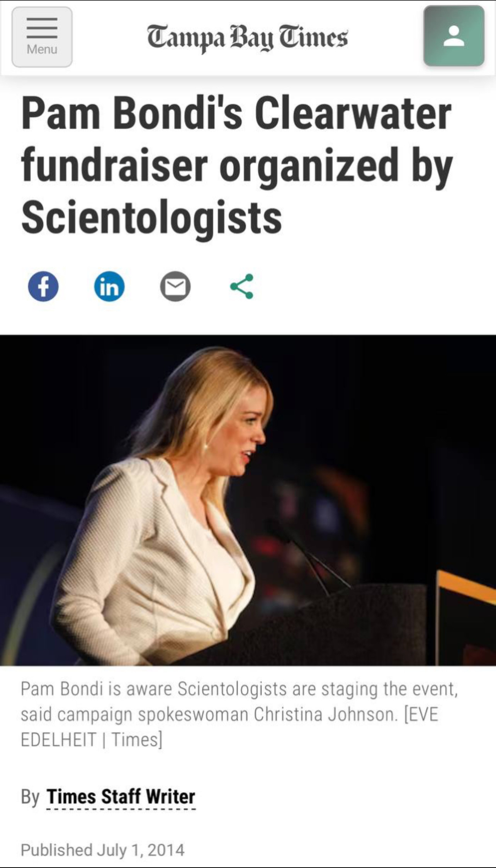This screenshot has height=868, width=496.
Task: Open the Times Staff Writer author link
Action: (121, 797)
